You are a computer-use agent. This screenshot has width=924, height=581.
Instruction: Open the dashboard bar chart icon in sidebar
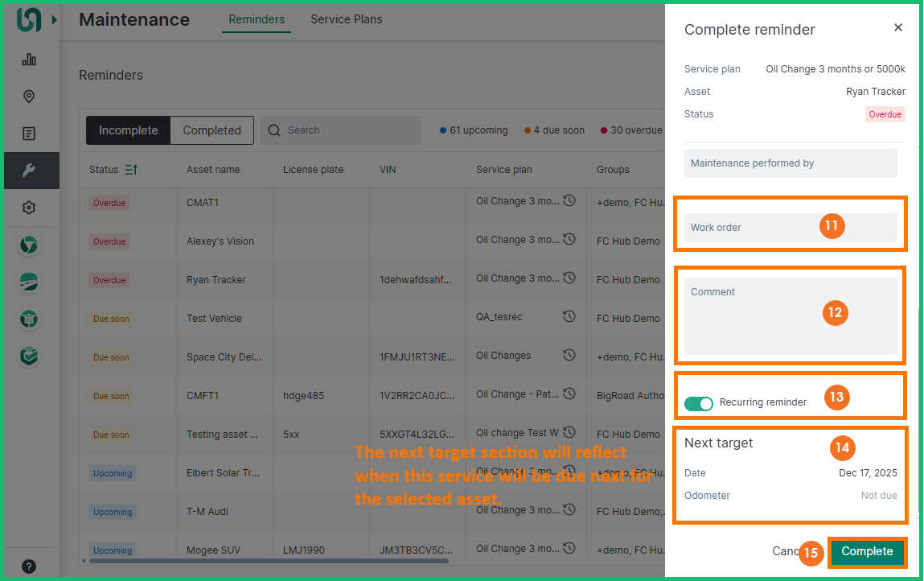29,60
